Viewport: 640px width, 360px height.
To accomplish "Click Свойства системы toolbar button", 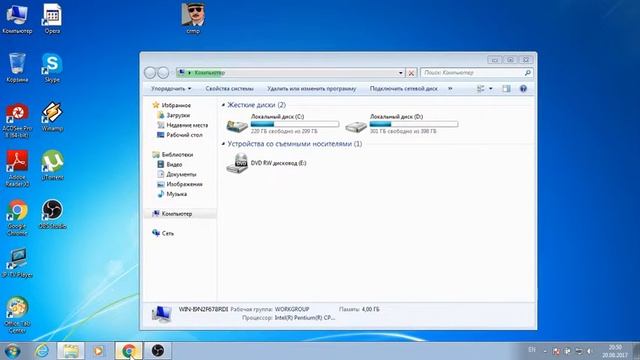I will point(229,89).
